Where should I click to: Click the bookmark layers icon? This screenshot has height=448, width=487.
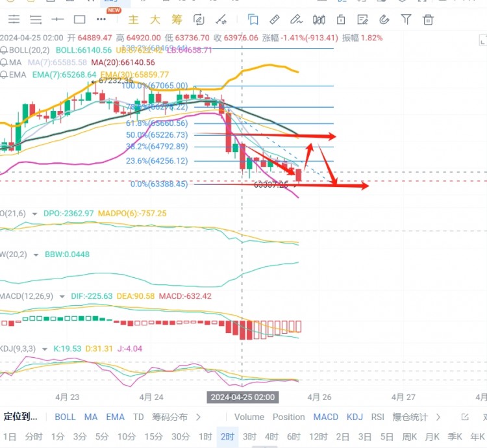coord(253,19)
